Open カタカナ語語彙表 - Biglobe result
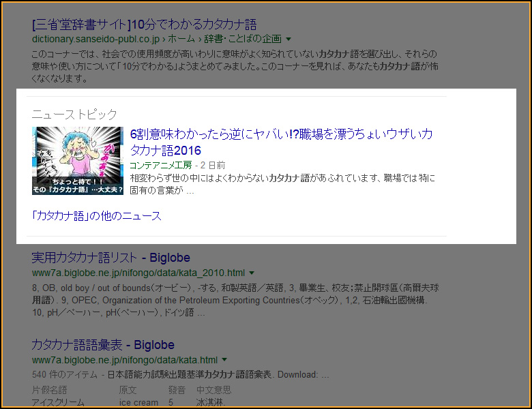The image size is (532, 409). [x=103, y=345]
